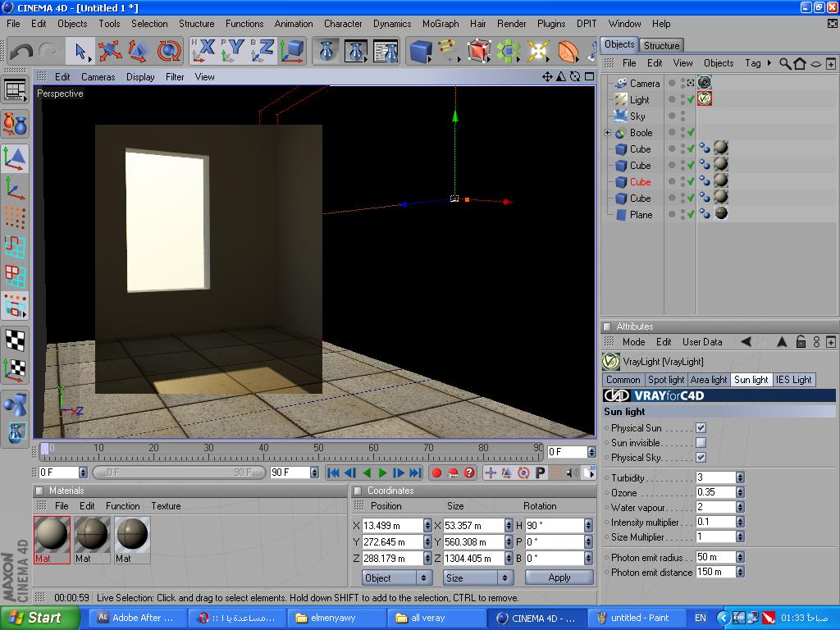Screen dimensions: 840x630
Task: Open the Size mode dropdown
Action: 478,578
